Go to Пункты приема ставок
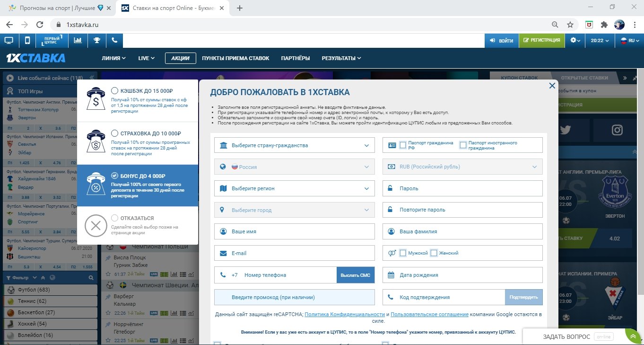644x345 pixels. (235, 58)
